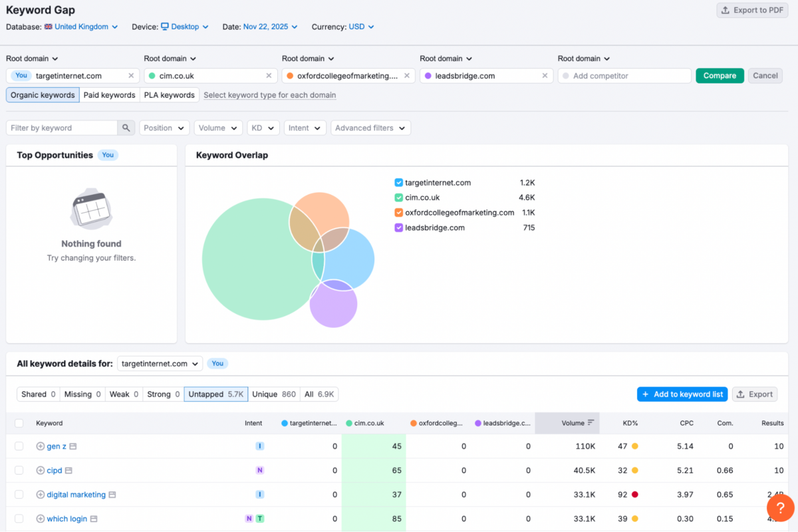Click Add to keyword list button
This screenshot has height=532, width=798.
point(682,394)
